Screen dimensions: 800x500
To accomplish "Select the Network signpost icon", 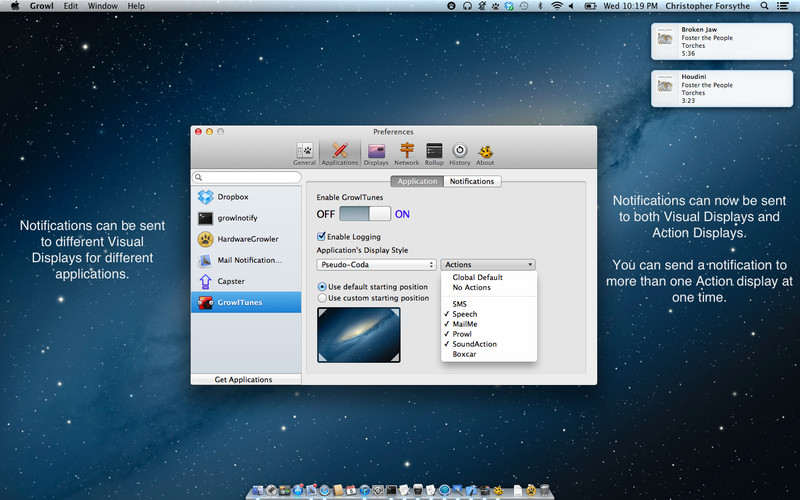I will (406, 151).
